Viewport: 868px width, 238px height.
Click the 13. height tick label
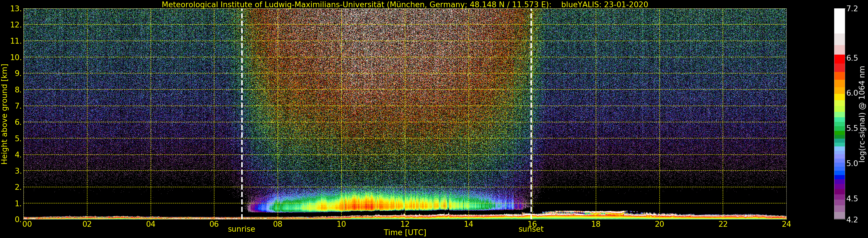click(16, 9)
